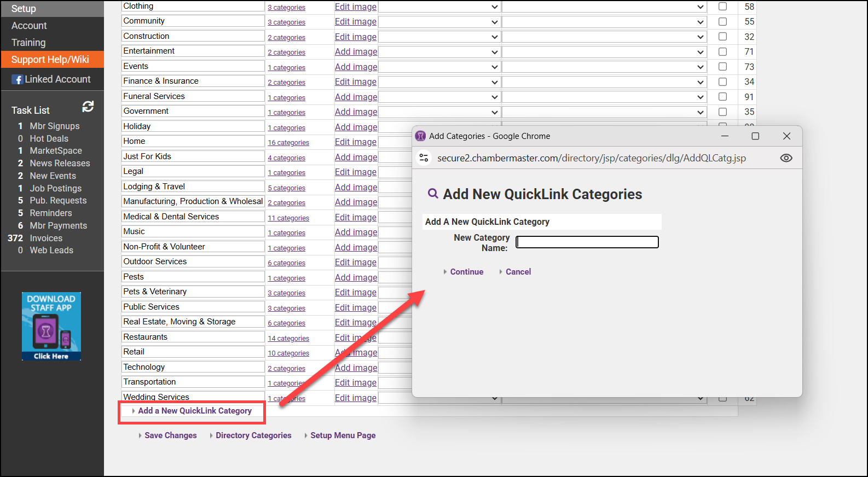
Task: Open site info icon beside the popup URL
Action: pos(424,158)
